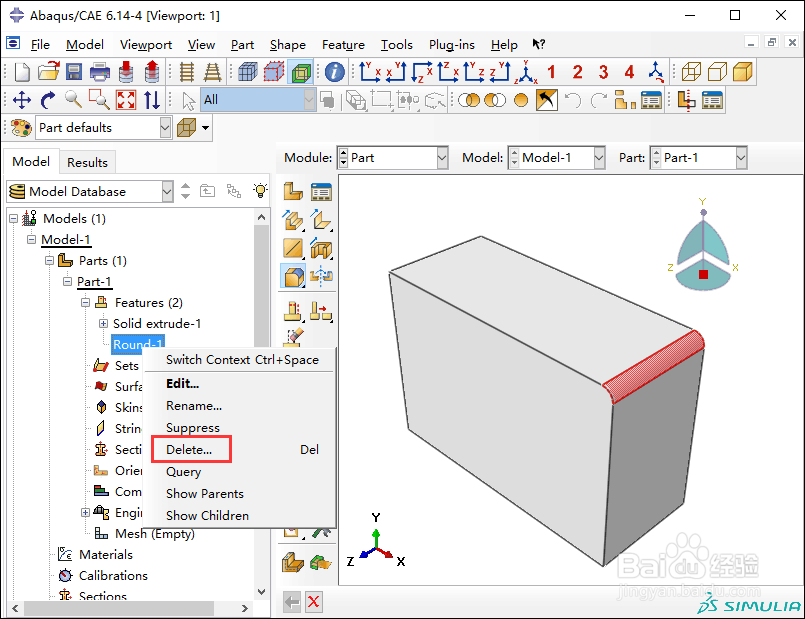Select the Rotate View tool
This screenshot has height=619, width=805.
[x=48, y=100]
